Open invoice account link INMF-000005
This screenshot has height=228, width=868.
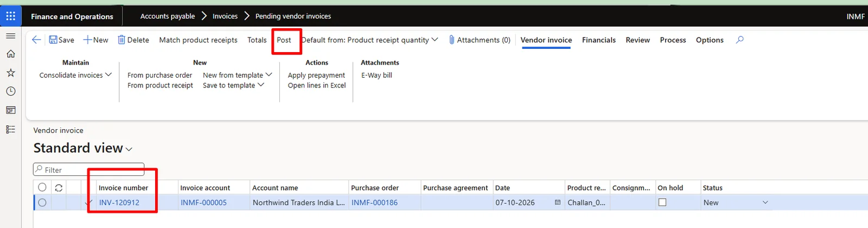tap(203, 202)
